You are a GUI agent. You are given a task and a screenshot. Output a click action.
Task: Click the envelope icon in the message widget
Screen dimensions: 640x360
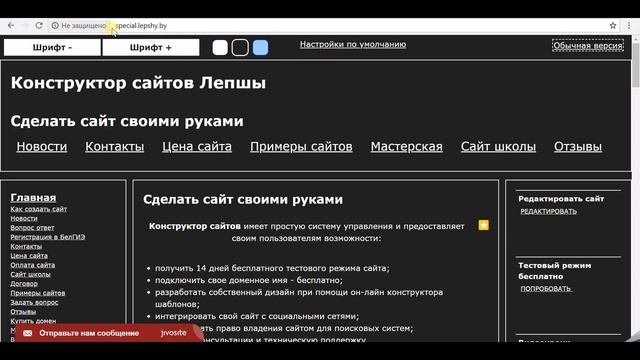[28, 333]
